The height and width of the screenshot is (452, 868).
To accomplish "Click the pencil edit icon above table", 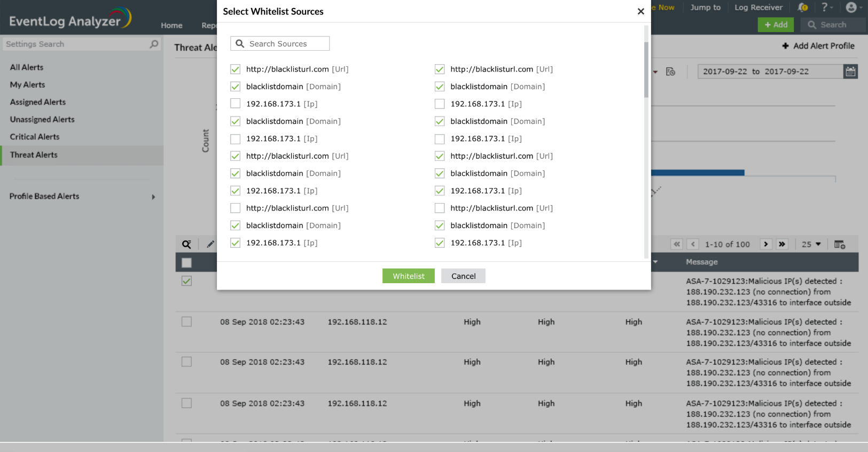I will pyautogui.click(x=210, y=244).
